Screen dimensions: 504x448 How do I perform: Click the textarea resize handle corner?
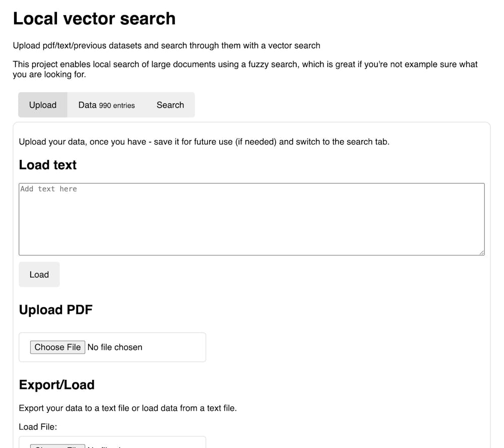pyautogui.click(x=482, y=252)
